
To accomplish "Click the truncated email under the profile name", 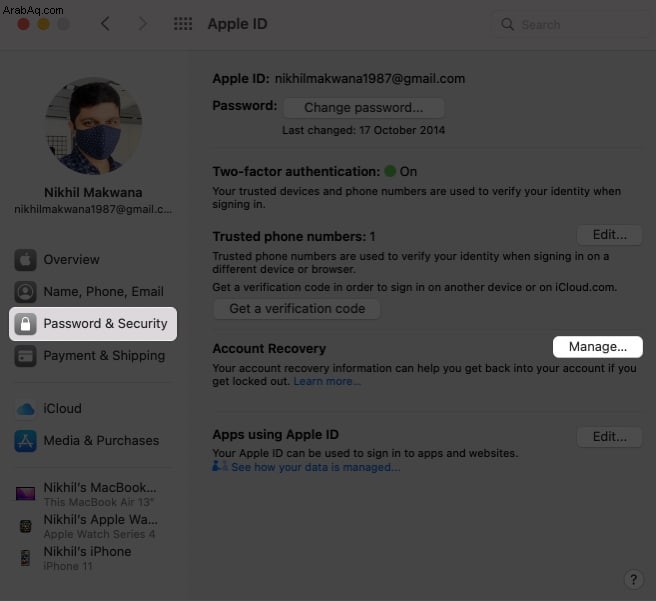I will (93, 209).
